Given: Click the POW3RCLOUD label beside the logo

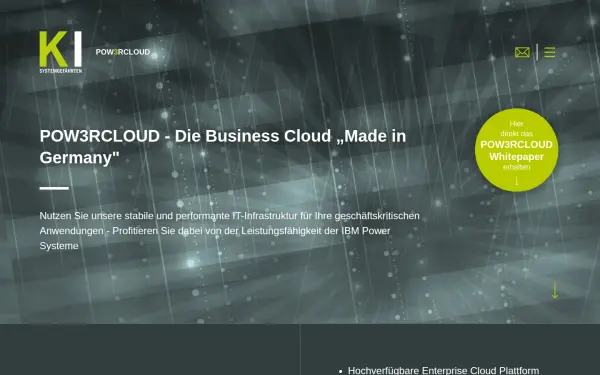Looking at the screenshot, I should coord(123,52).
